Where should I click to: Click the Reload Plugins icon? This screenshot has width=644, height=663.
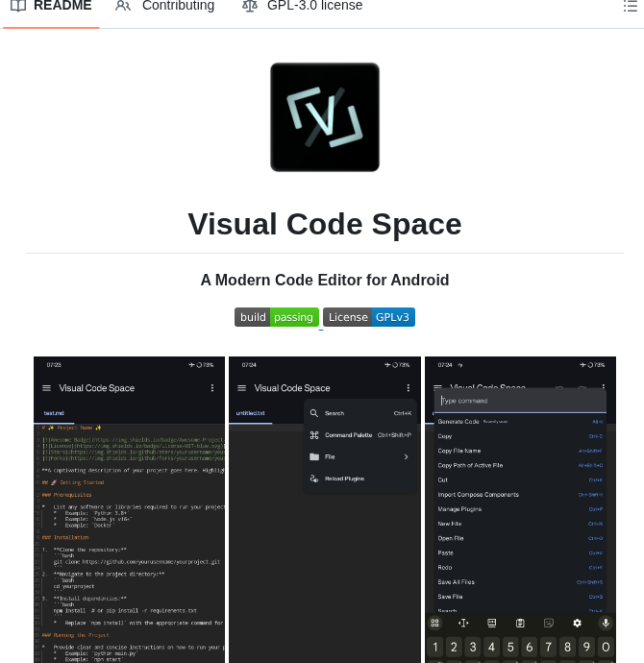(x=314, y=479)
